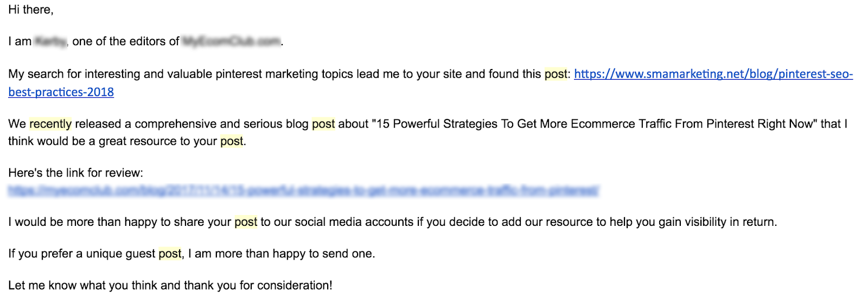The image size is (868, 303).
Task: Open the blurred link under "Here's the link for review"
Action: point(303,191)
